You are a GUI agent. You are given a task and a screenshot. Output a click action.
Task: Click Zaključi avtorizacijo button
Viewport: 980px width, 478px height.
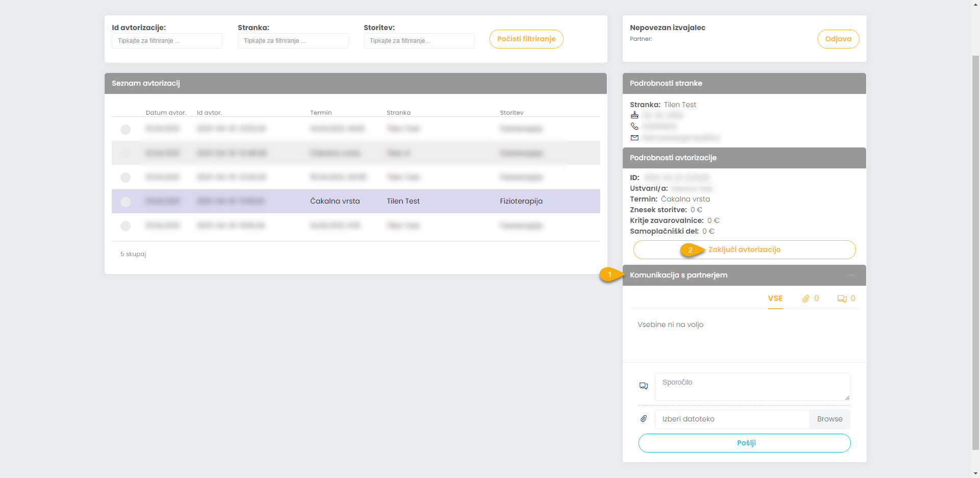pyautogui.click(x=744, y=250)
